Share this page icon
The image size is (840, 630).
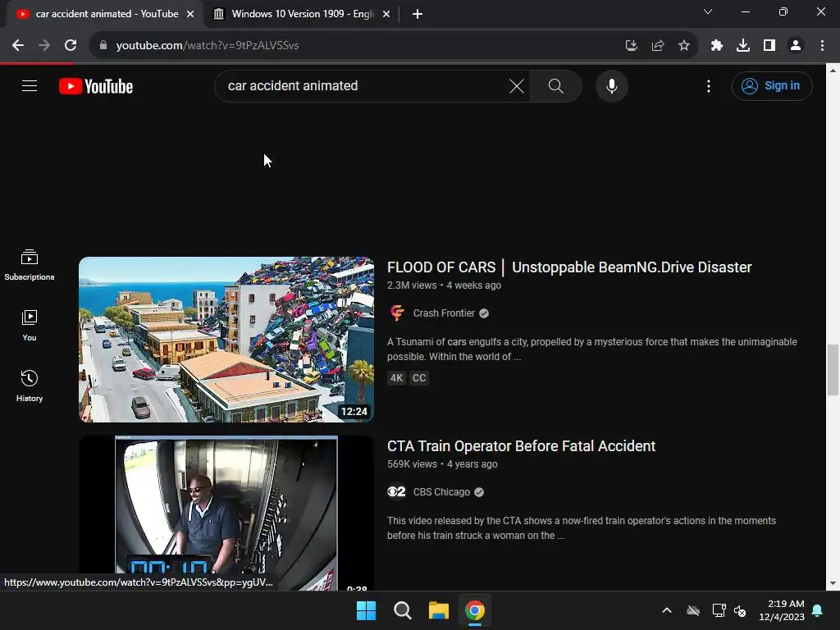[658, 46]
